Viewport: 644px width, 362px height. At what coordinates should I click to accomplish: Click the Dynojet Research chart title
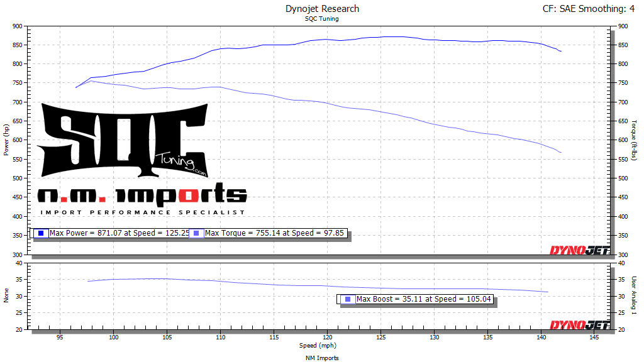point(322,9)
